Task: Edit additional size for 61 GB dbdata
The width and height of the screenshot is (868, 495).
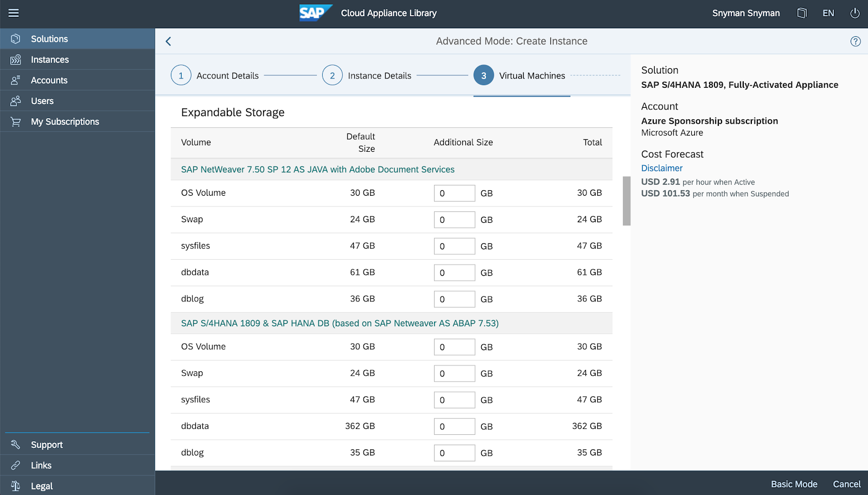Action: (x=455, y=273)
